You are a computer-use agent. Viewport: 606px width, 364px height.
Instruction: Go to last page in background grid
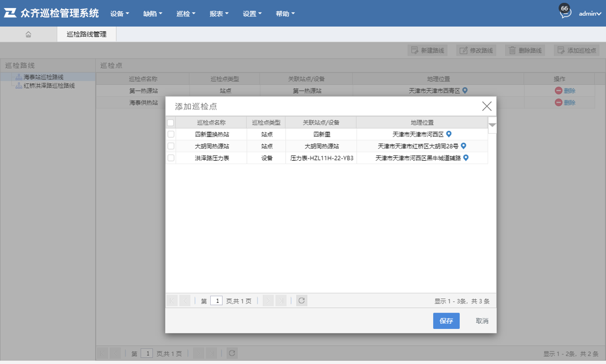point(211,353)
